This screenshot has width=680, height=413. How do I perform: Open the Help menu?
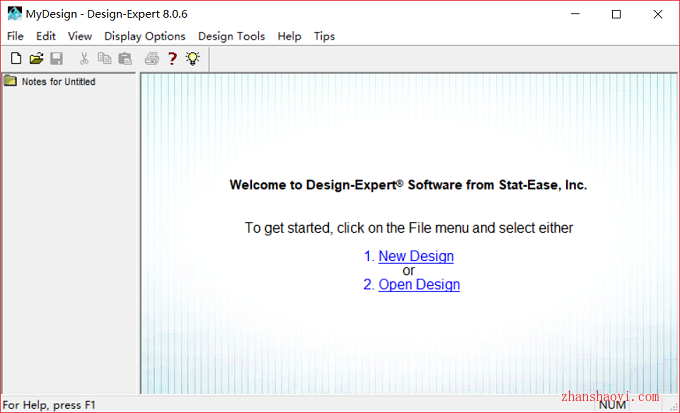pos(289,36)
